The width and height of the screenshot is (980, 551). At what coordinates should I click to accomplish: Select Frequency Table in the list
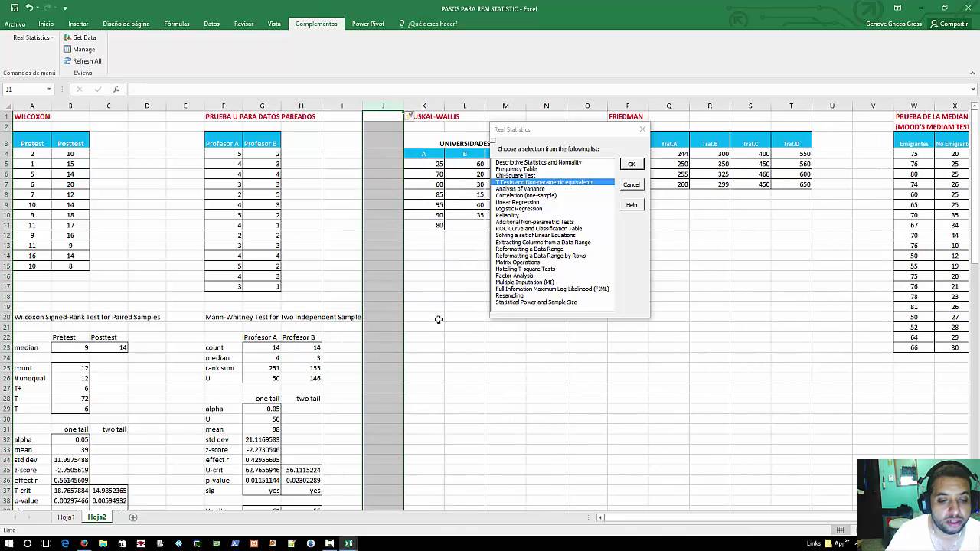pos(516,169)
